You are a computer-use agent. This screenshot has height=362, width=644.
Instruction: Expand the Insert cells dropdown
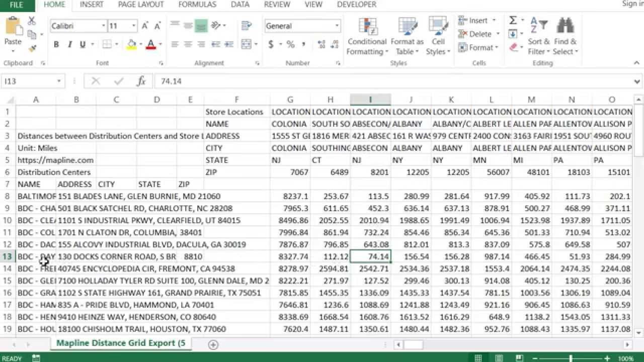[x=494, y=21]
